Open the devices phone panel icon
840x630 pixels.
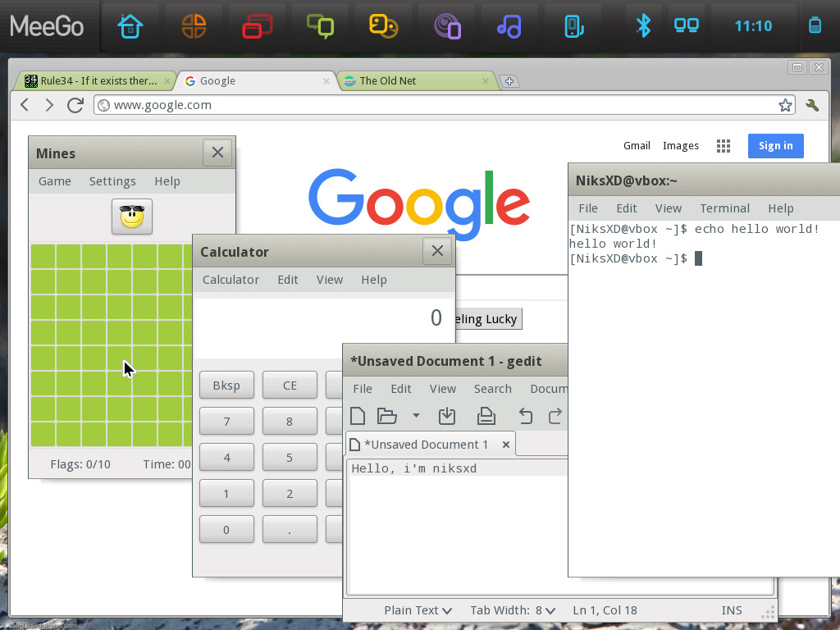click(573, 26)
